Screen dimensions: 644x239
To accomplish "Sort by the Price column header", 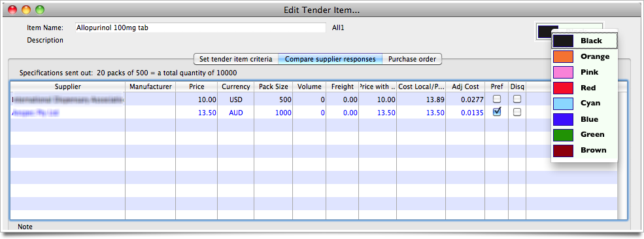I will tap(196, 87).
